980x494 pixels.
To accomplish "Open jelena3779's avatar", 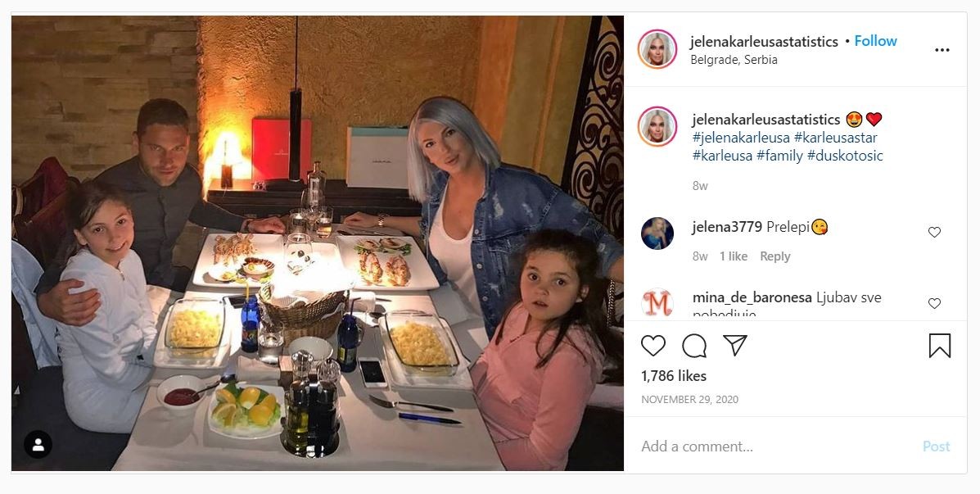I will click(657, 233).
